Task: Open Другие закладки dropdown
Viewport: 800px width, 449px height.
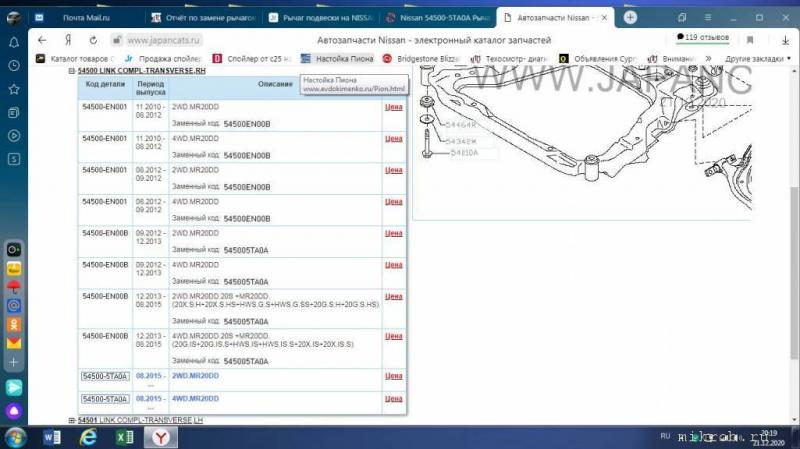Action: coord(758,59)
